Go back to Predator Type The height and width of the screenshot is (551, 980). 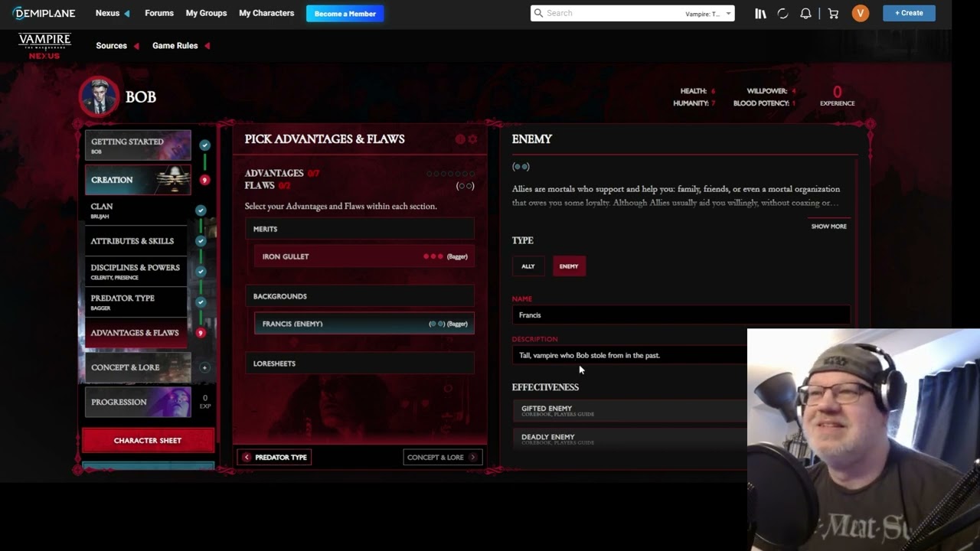click(273, 457)
